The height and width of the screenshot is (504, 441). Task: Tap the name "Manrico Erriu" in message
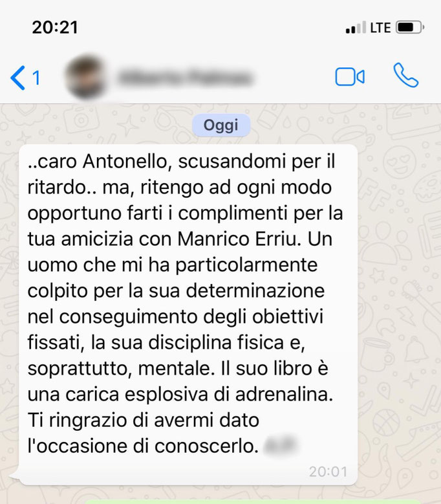[238, 239]
